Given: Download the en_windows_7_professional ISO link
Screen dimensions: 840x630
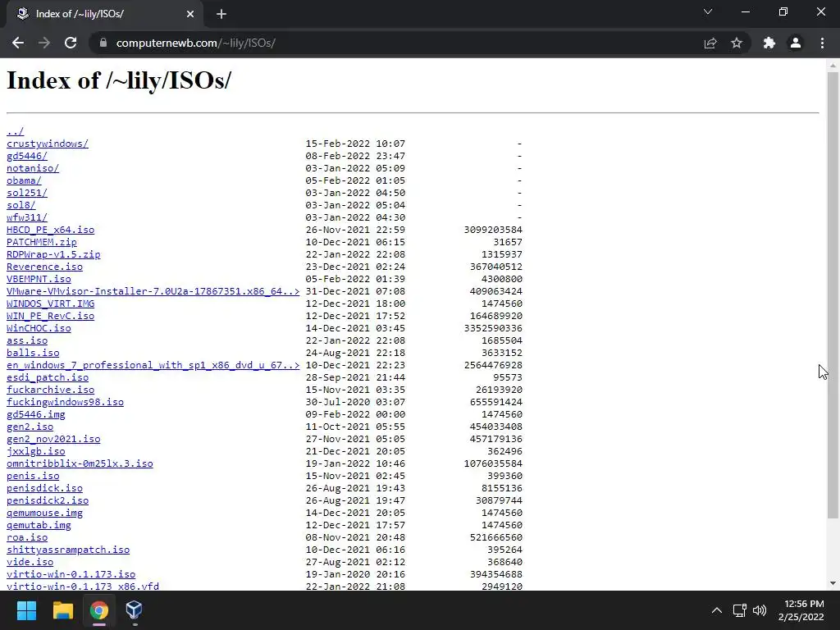Looking at the screenshot, I should tap(153, 365).
